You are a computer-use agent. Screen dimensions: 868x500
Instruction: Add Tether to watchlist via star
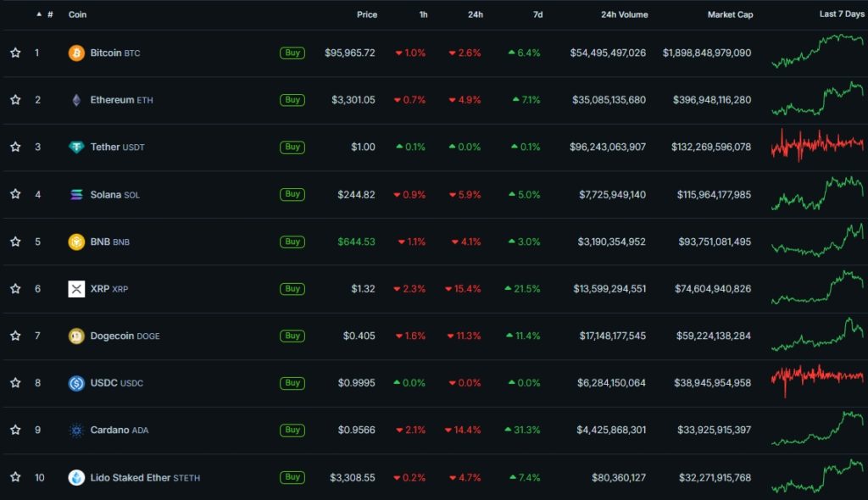(15, 147)
